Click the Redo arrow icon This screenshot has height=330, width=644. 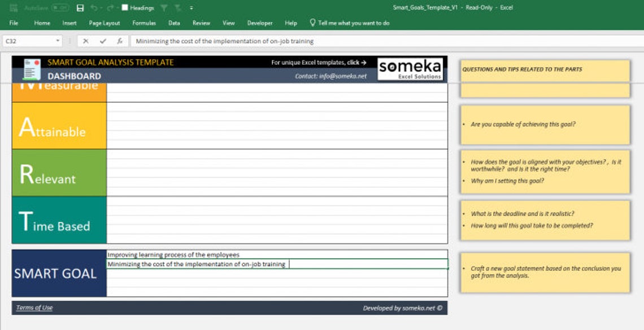(110, 8)
